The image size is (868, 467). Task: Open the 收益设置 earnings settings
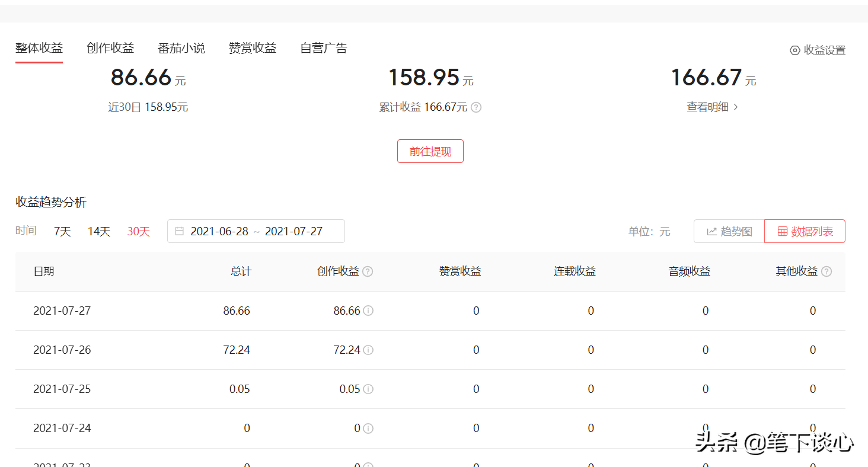(817, 50)
